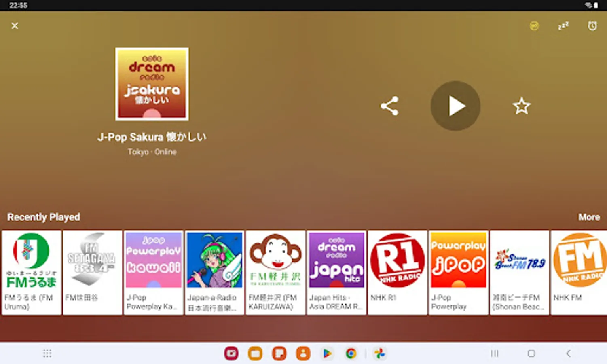The height and width of the screenshot is (364, 607).
Task: Open the orange notes app in taskbar
Action: (279, 353)
